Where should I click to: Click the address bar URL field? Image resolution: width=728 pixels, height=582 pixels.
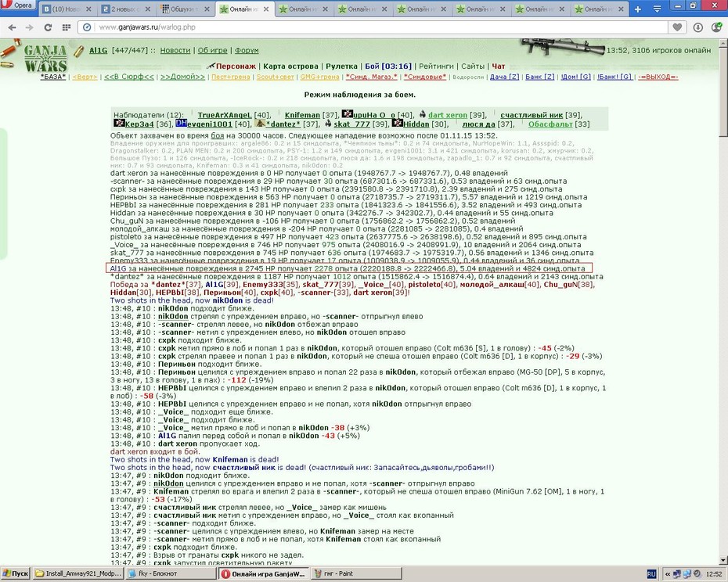click(380, 27)
